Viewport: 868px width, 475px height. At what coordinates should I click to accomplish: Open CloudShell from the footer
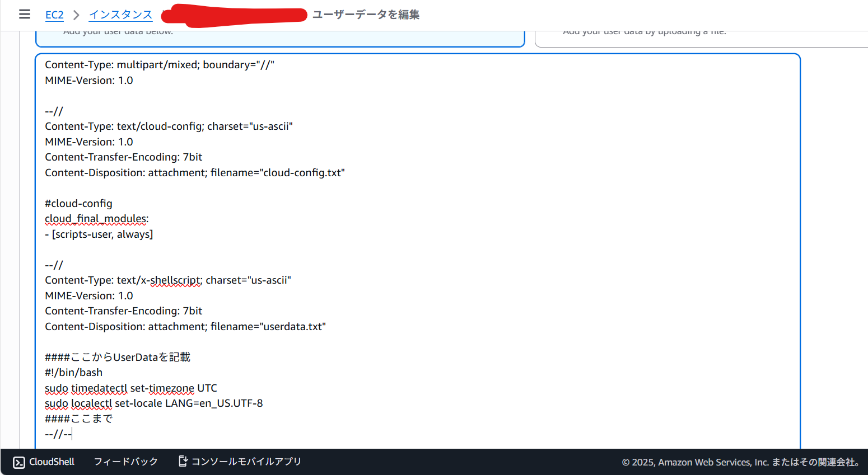click(x=44, y=462)
